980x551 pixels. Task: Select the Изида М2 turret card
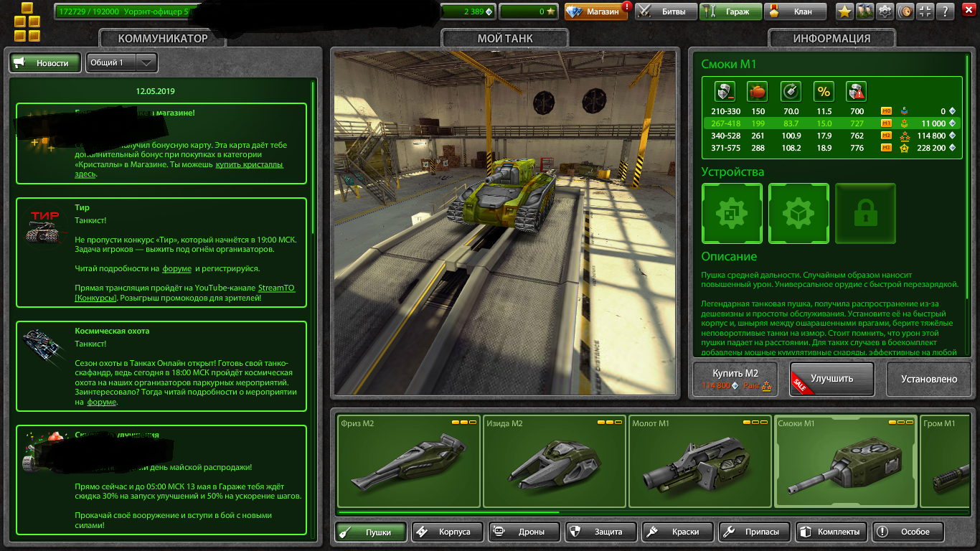(554, 461)
